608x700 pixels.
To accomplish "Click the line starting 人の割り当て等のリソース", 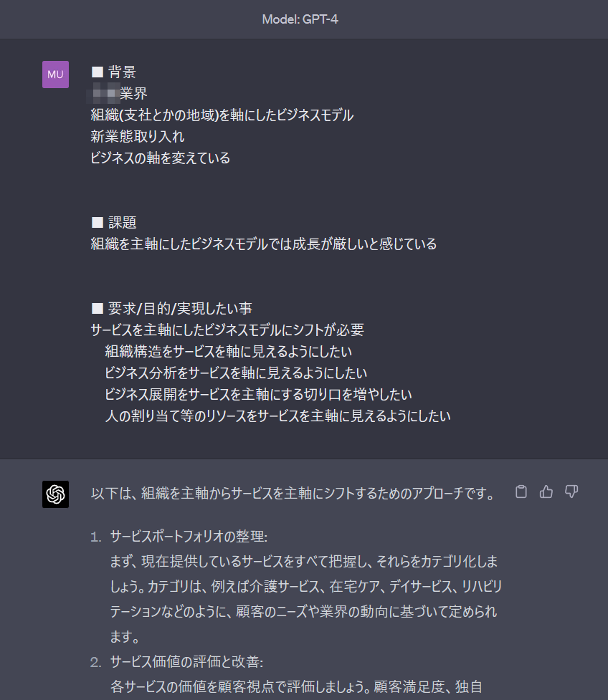I will click(277, 416).
